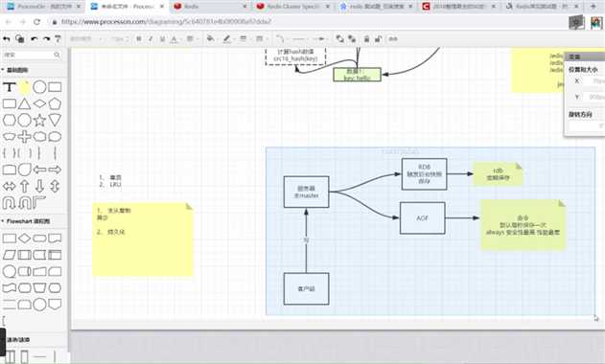Click the profile avatar in browser toolbar
The height and width of the screenshot is (364, 605).
click(x=595, y=23)
